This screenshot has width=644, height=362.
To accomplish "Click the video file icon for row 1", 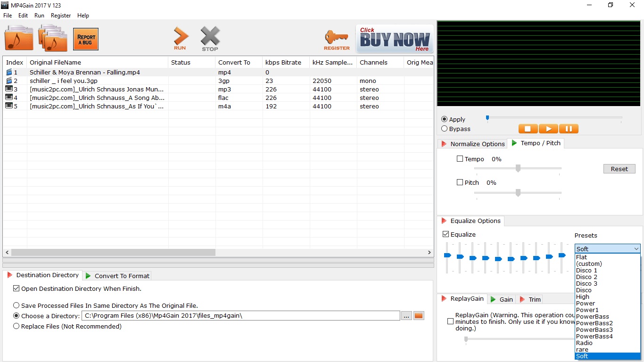I will coord(9,73).
